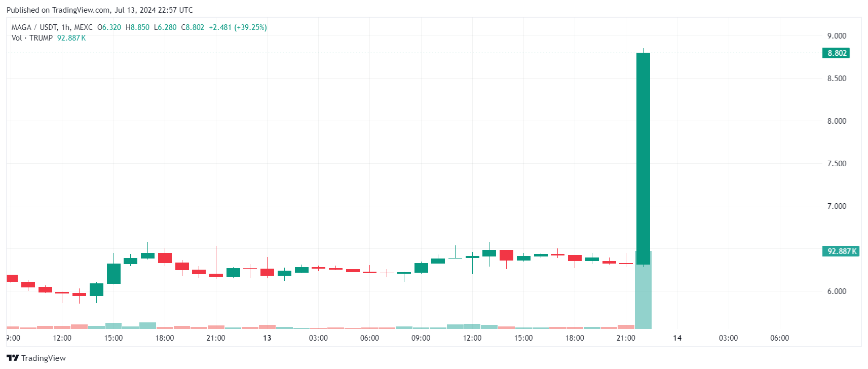Click the 8.500 price axis label
Image resolution: width=868 pixels, height=369 pixels.
point(837,79)
